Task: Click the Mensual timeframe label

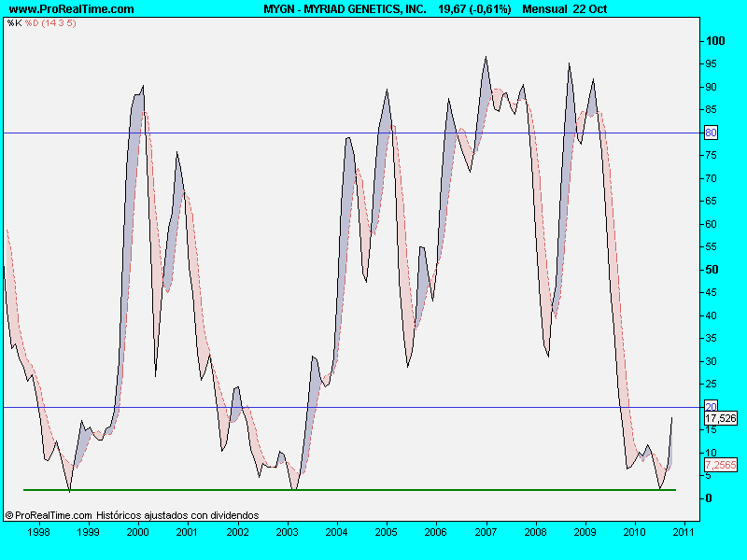Action: click(544, 9)
